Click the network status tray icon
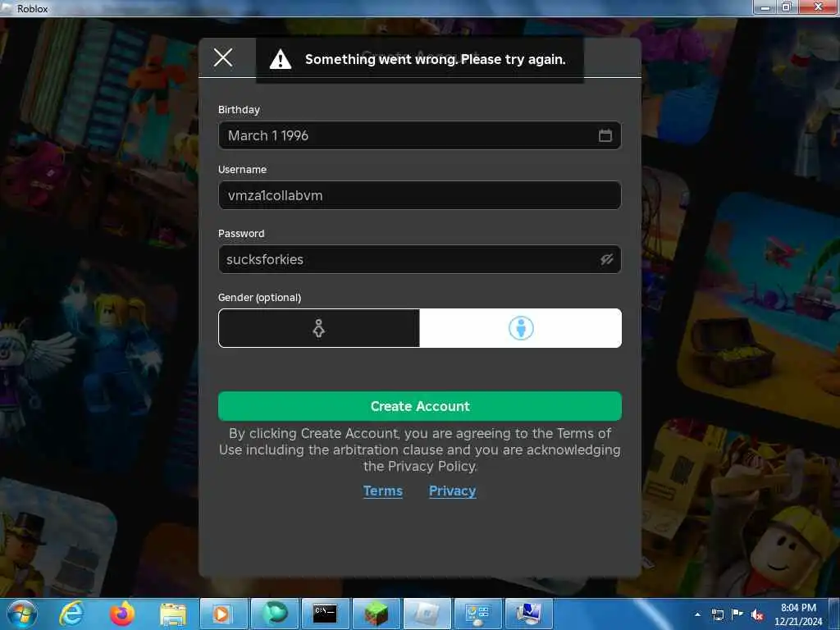840x630 pixels. (717, 614)
